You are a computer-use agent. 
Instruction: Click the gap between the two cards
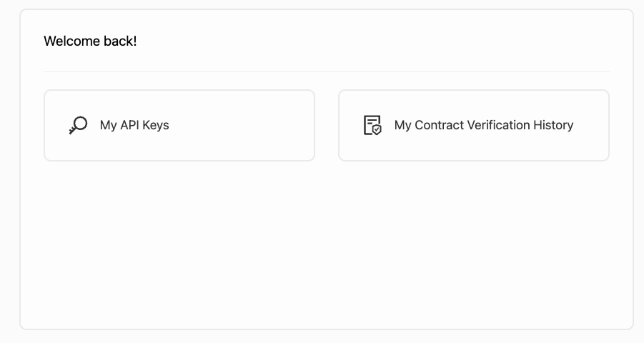327,125
